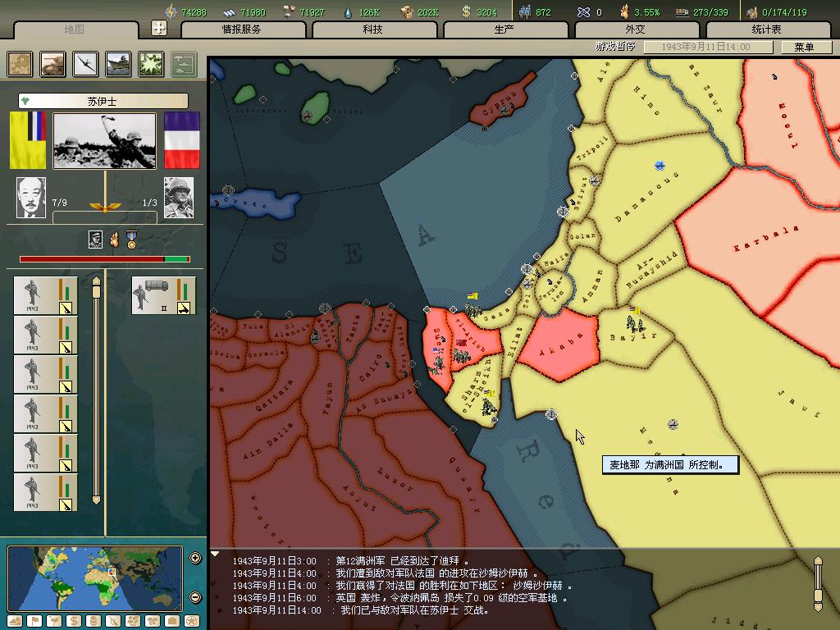Click the 苏伊士 province name bar
The height and width of the screenshot is (630, 840).
click(103, 101)
